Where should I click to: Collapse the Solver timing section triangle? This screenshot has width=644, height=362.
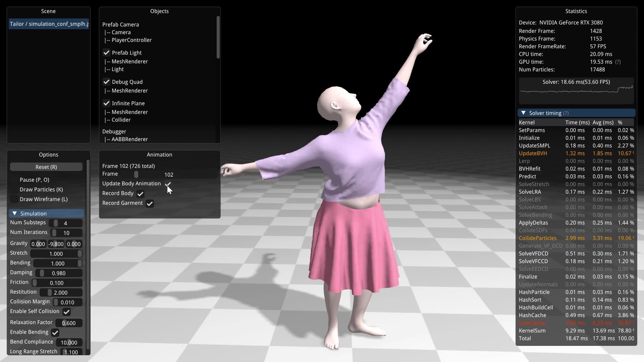coord(523,113)
